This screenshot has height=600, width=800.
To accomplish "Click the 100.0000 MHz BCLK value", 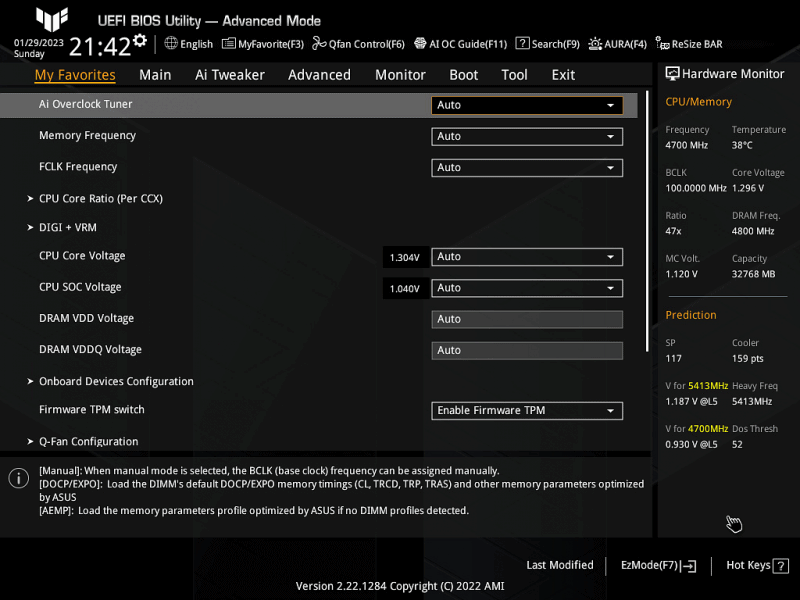I will coord(696,188).
